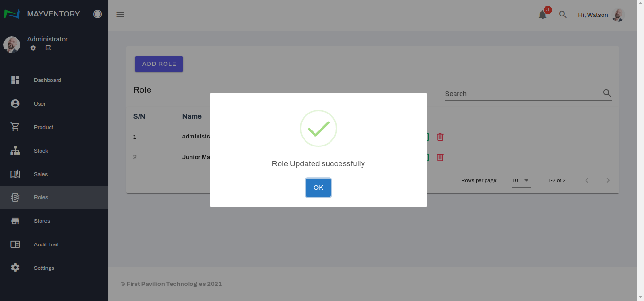Image resolution: width=644 pixels, height=301 pixels.
Task: Toggle the sidebar pin radio circle
Action: (98, 14)
